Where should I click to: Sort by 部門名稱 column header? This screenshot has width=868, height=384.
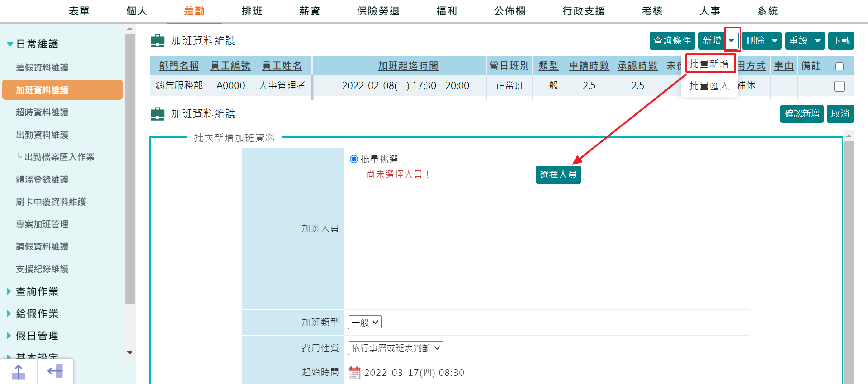tap(179, 66)
